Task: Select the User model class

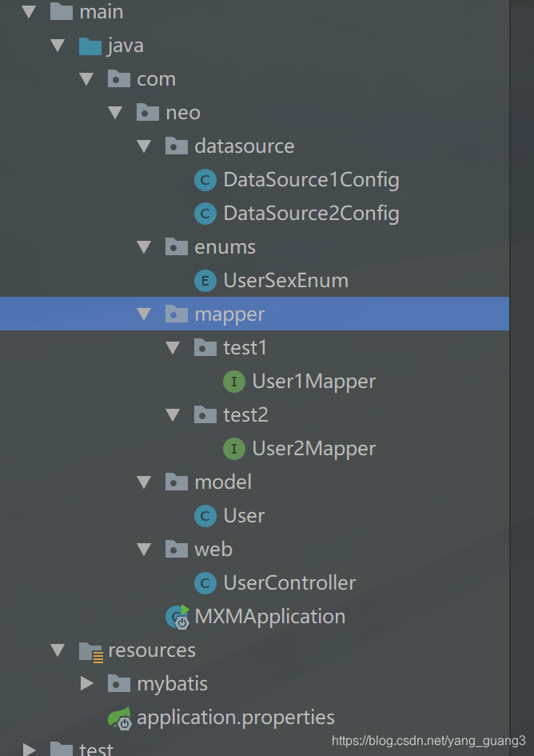Action: coord(244,516)
